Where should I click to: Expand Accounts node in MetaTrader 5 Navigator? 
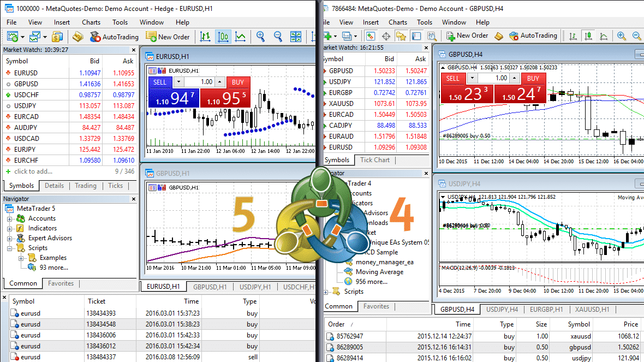point(10,218)
